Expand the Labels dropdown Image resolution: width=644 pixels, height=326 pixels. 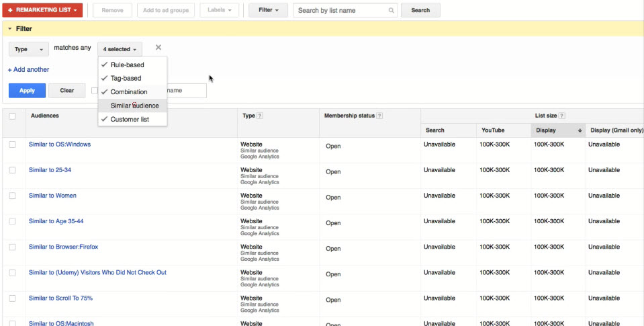[x=219, y=11]
